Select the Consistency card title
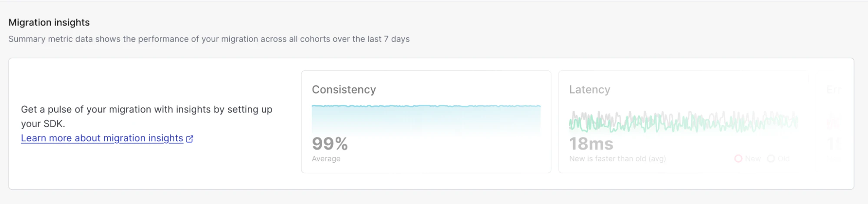The width and height of the screenshot is (868, 204). click(343, 90)
